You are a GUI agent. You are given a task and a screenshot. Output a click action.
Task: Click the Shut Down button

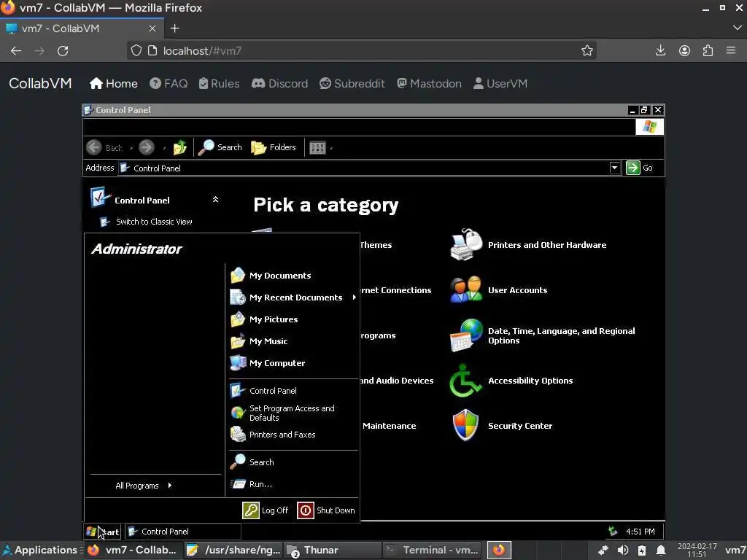[x=326, y=510]
